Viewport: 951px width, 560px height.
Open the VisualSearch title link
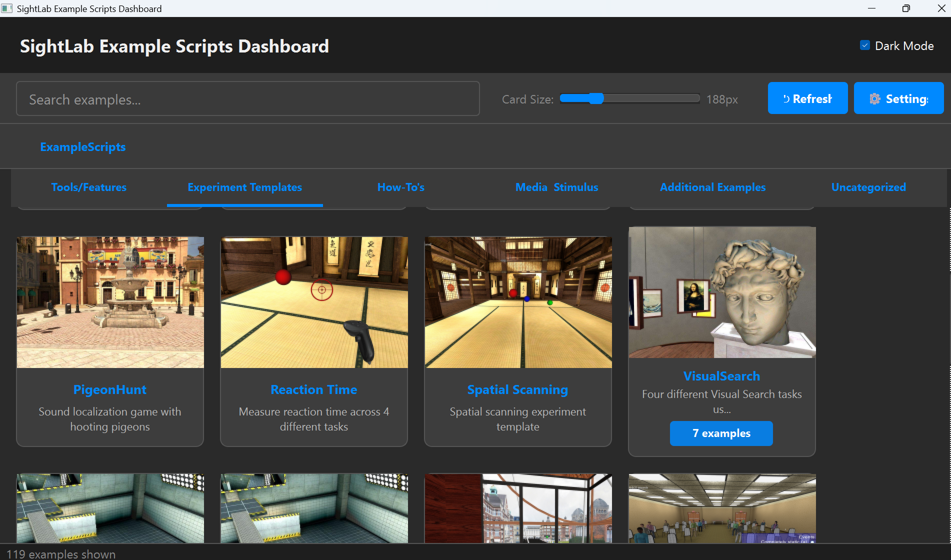[721, 376]
